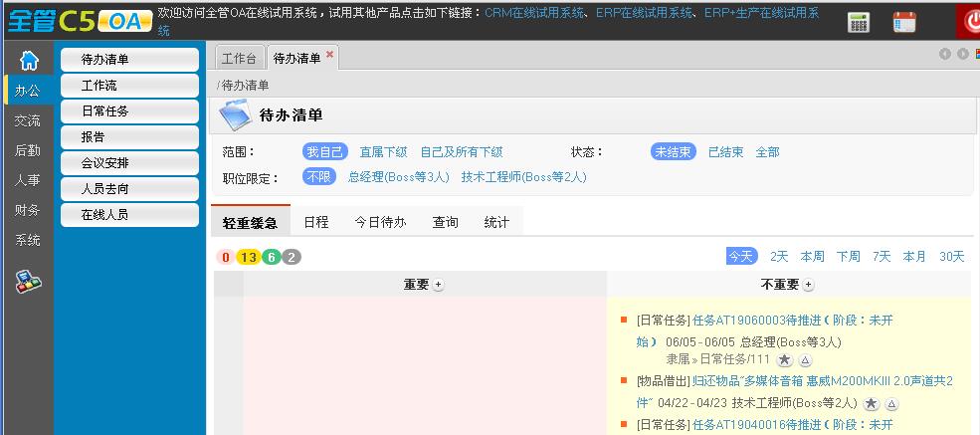Click tab scroll left arrow

[945, 54]
